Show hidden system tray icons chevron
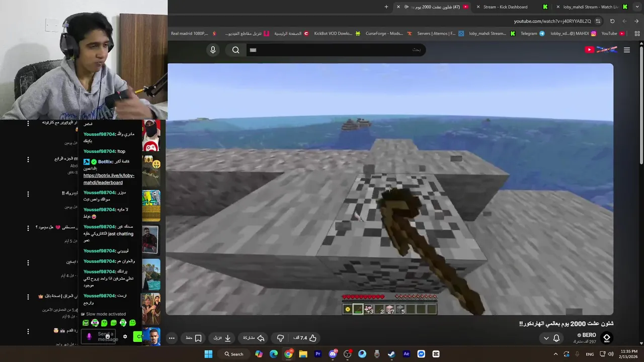The width and height of the screenshot is (644, 362). [x=555, y=354]
